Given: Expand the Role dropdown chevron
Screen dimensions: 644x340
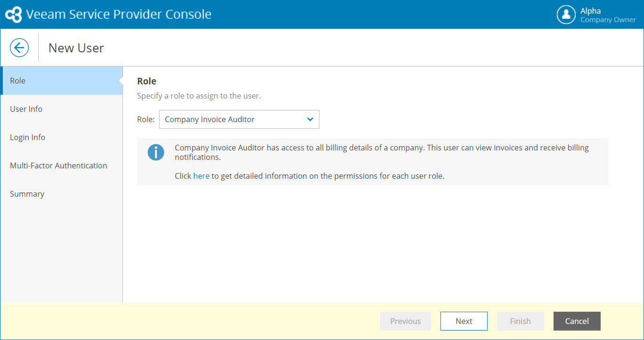Looking at the screenshot, I should 310,119.
